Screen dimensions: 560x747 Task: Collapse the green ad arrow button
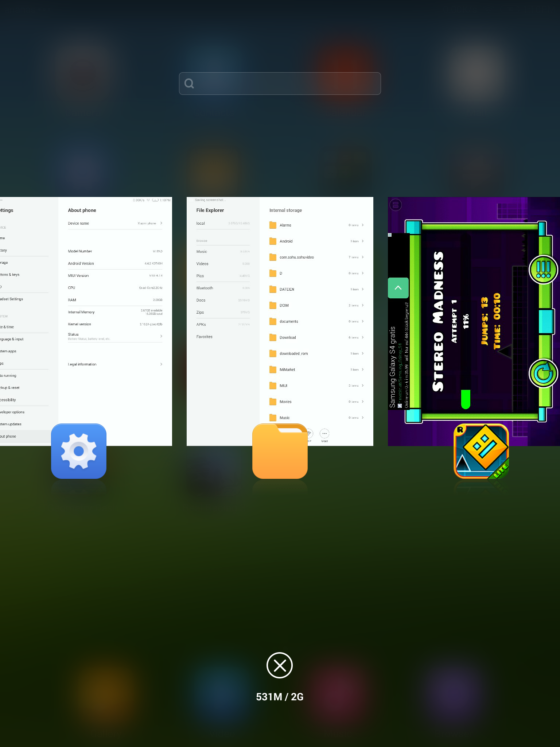pos(398,288)
